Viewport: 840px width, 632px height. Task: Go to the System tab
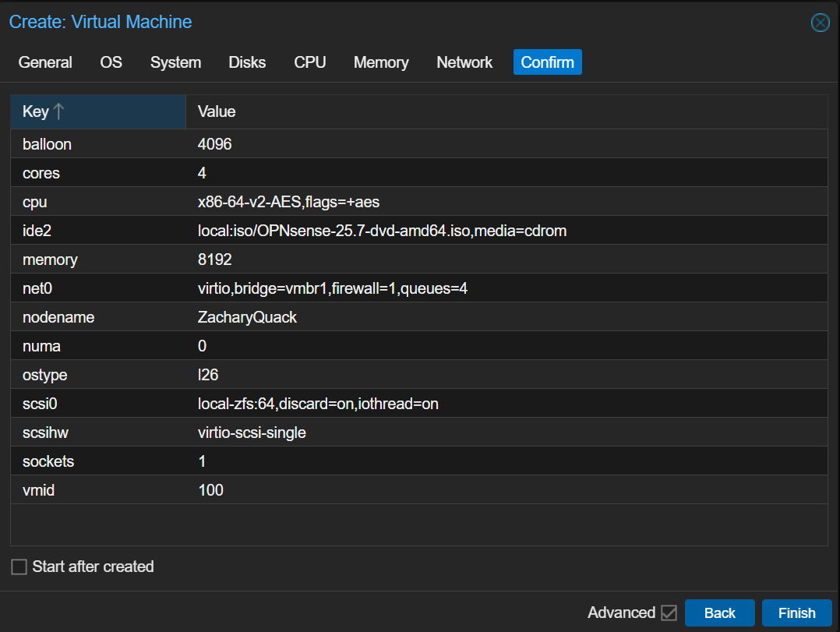(x=175, y=62)
